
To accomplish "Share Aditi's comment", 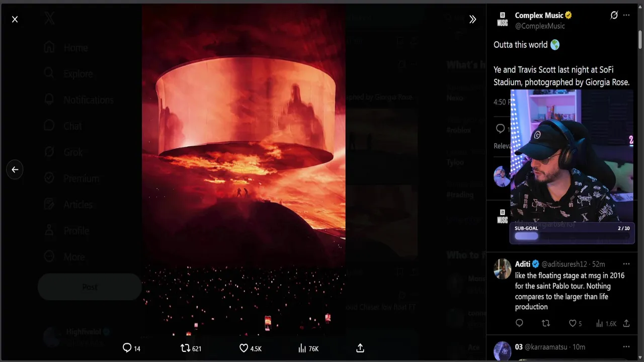I will 626,323.
